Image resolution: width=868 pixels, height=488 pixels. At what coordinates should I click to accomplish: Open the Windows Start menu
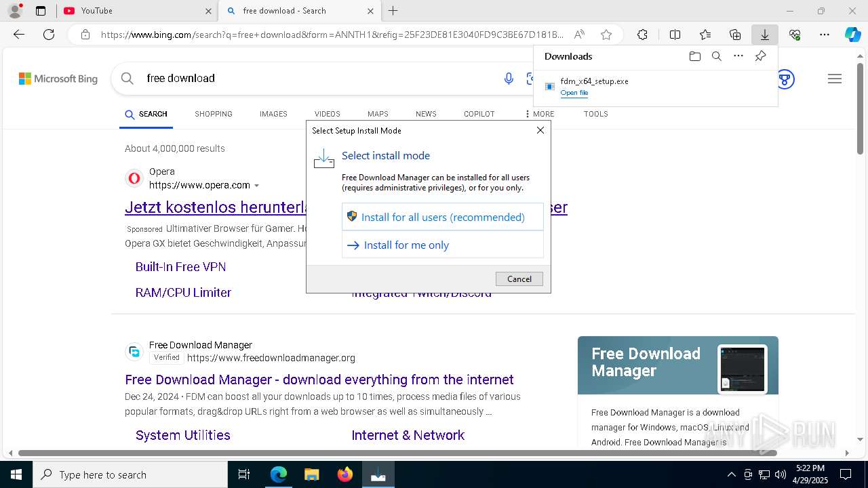[16, 474]
